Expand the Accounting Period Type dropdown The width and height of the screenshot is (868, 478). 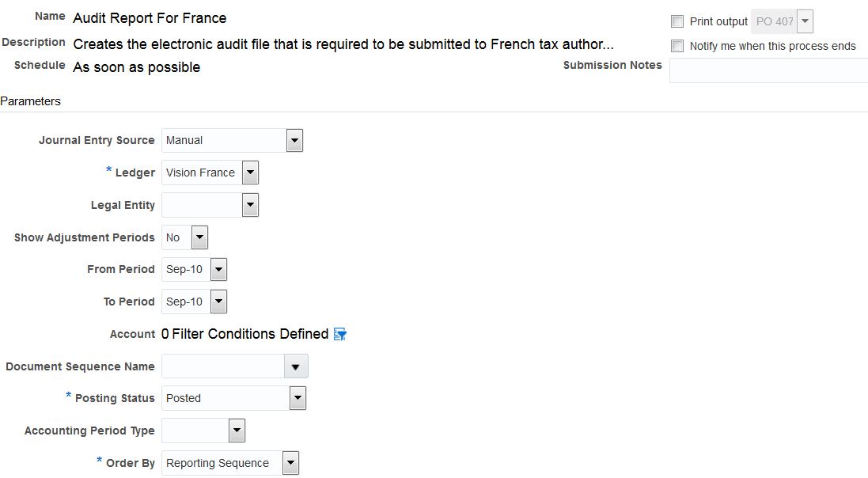pos(237,431)
